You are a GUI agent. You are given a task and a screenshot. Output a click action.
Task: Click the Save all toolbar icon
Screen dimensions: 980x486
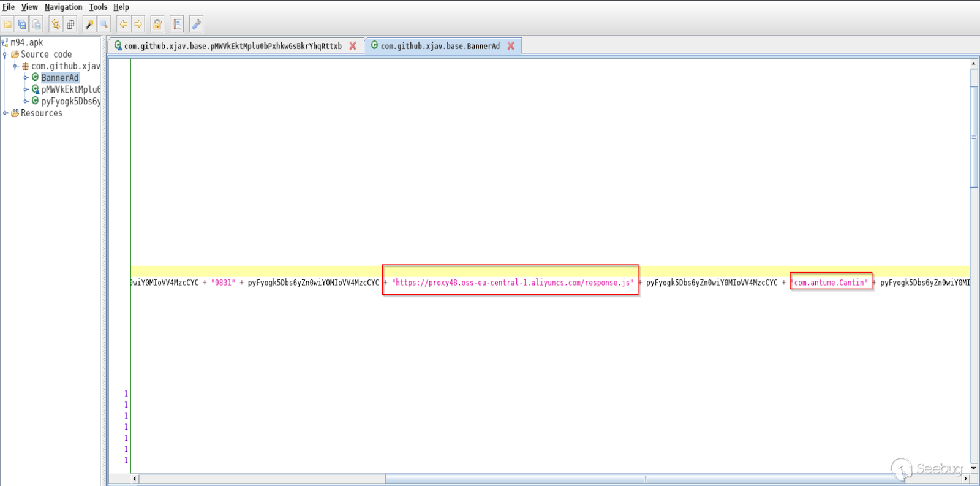pos(22,25)
